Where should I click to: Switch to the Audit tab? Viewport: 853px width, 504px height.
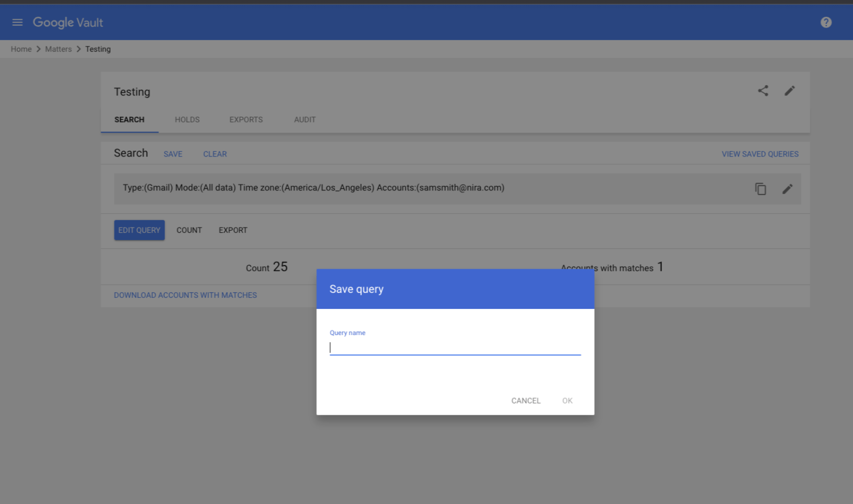[305, 119]
